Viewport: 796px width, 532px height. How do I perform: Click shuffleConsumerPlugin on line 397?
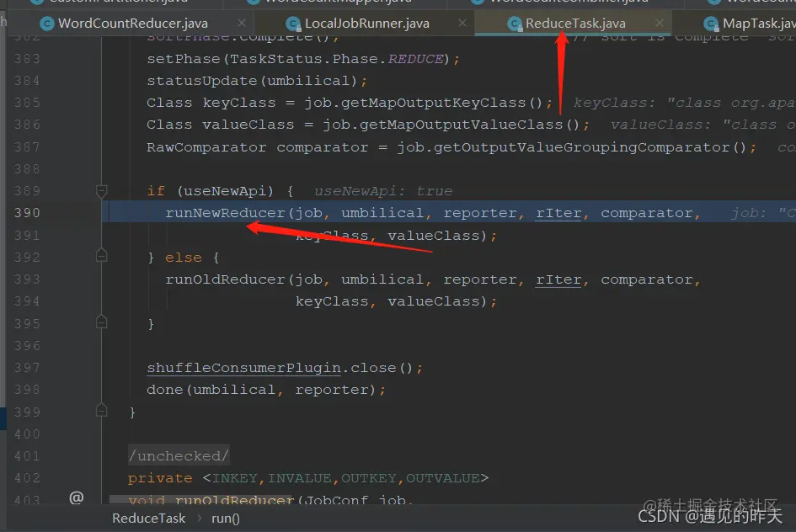click(243, 368)
